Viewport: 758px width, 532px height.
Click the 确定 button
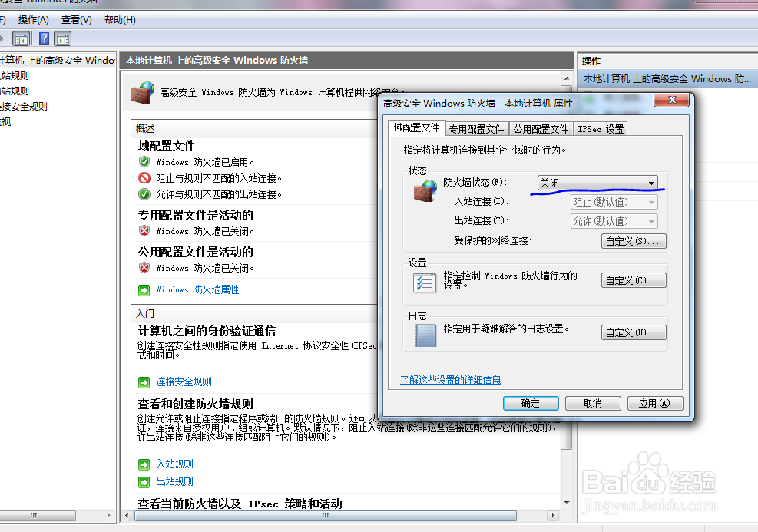click(531, 404)
